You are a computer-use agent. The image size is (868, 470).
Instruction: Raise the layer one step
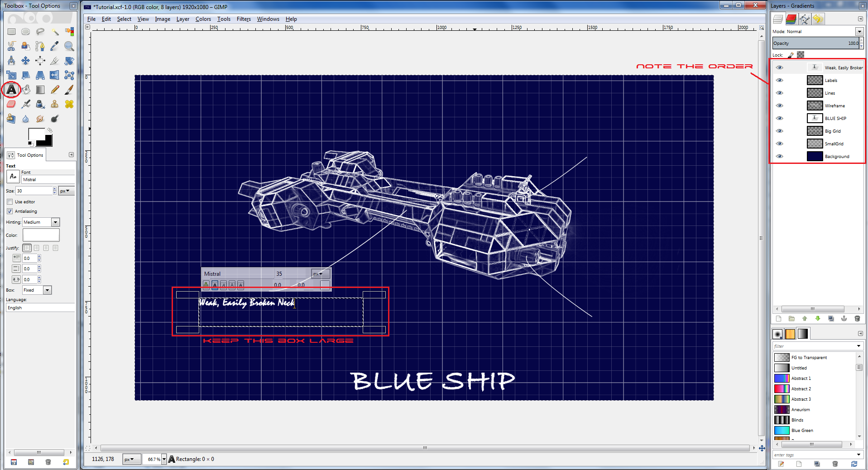tap(805, 319)
